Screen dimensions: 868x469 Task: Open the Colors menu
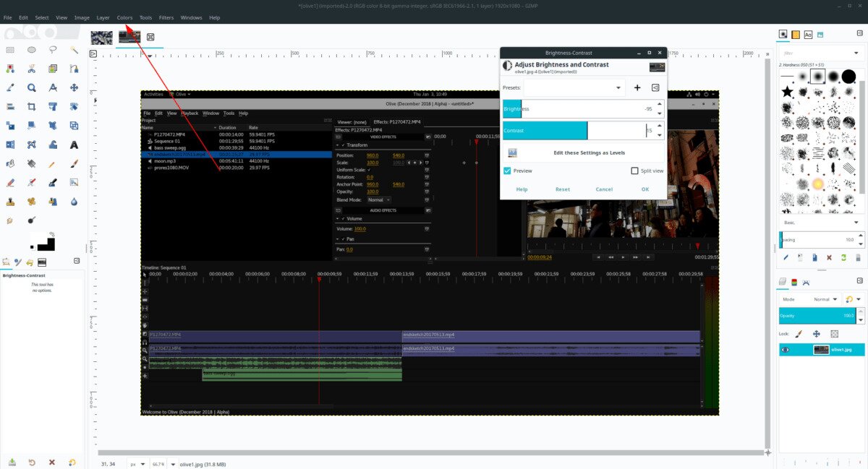tap(124, 17)
